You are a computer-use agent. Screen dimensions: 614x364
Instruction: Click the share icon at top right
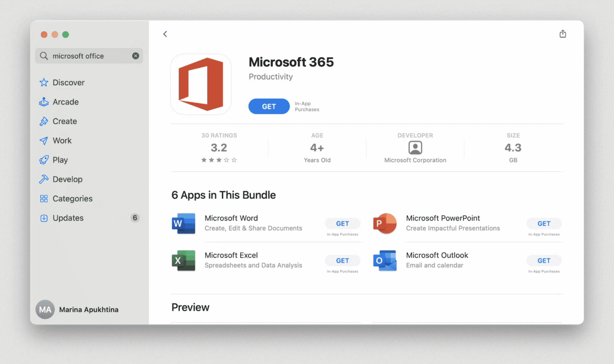click(563, 34)
